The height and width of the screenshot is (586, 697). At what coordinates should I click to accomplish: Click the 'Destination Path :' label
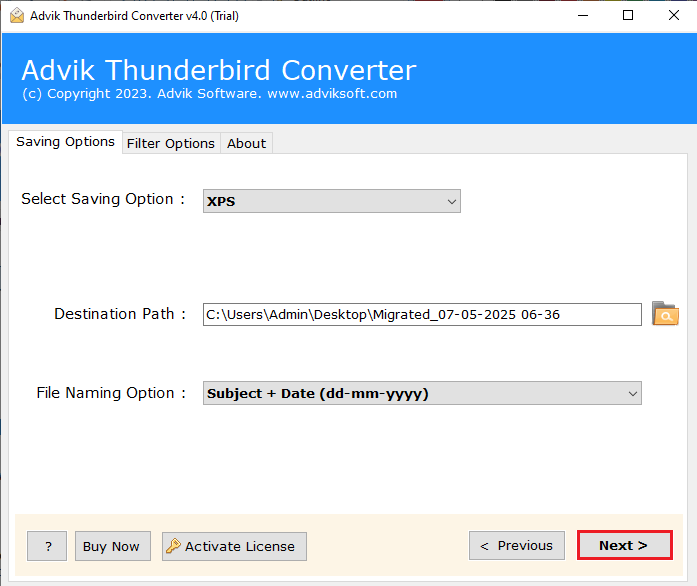120,314
